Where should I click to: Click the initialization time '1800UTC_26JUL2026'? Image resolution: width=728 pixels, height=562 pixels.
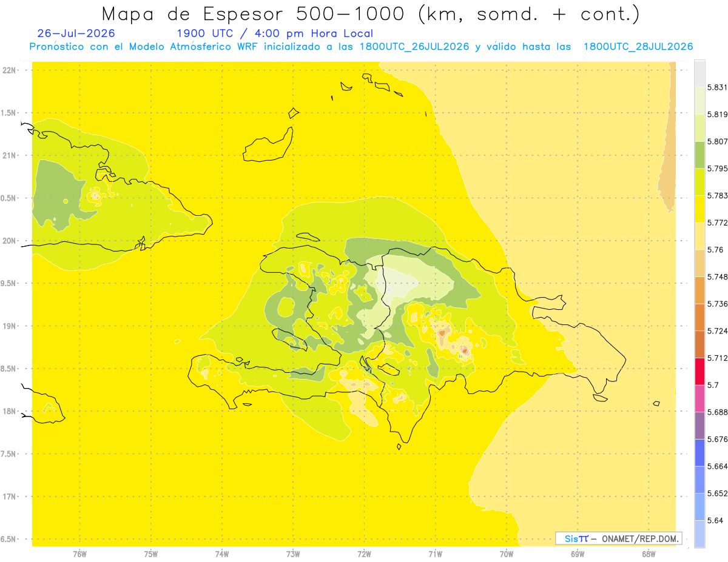(414, 47)
